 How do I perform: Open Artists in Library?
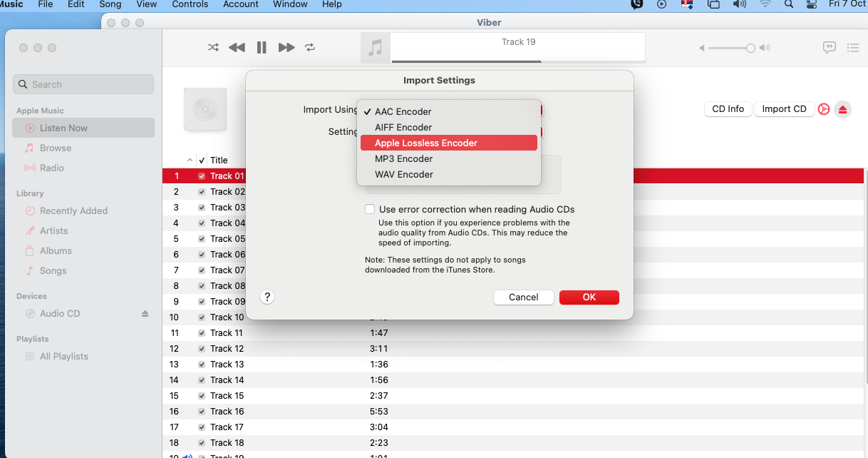(x=83, y=230)
